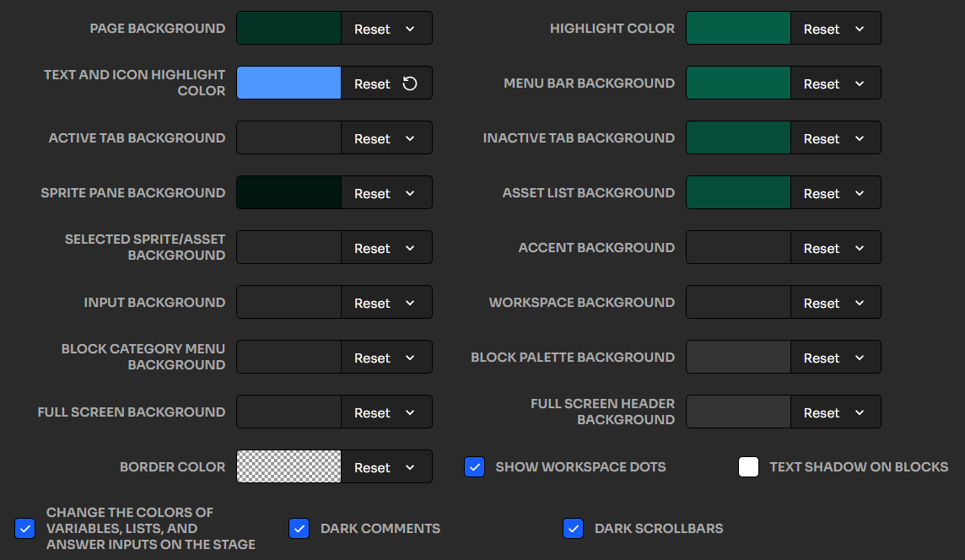Disable Show Workspace Dots

[x=474, y=466]
